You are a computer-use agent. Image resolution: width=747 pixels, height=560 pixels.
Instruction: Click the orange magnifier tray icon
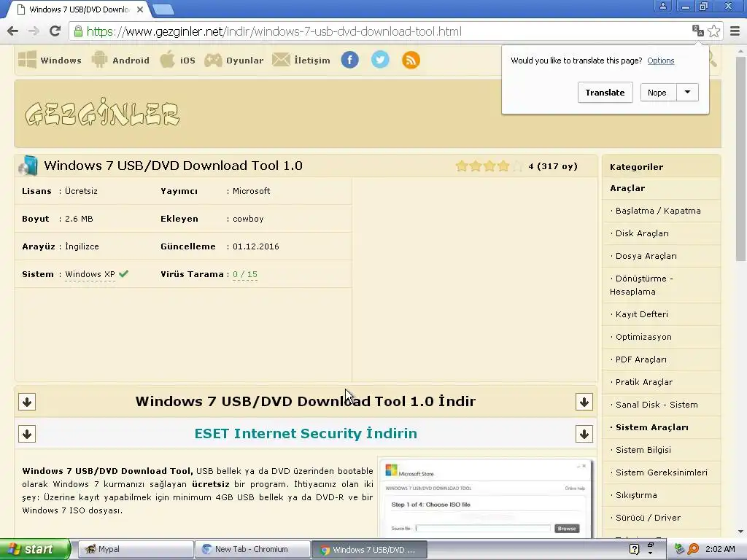[693, 549]
